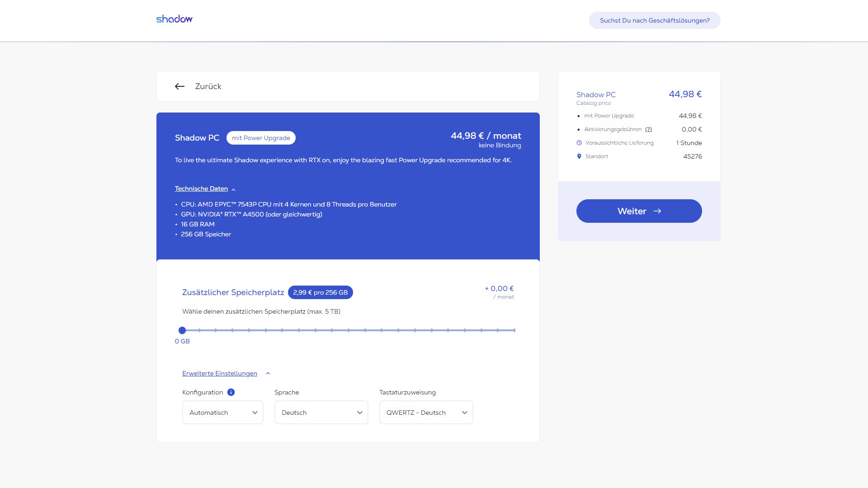Screen dimensions: 868x488
Task: Click the Aktivierungsgebühren question mark icon
Action: 649,130
